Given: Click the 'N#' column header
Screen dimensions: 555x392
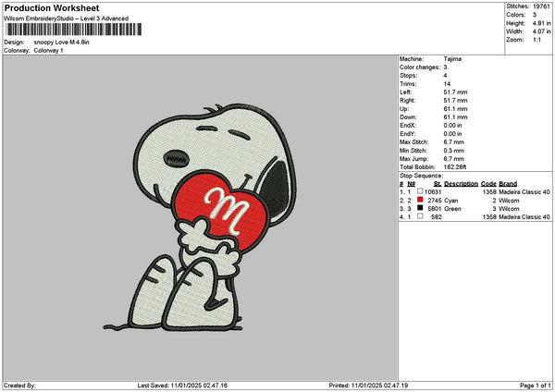Looking at the screenshot, I should (x=411, y=184).
